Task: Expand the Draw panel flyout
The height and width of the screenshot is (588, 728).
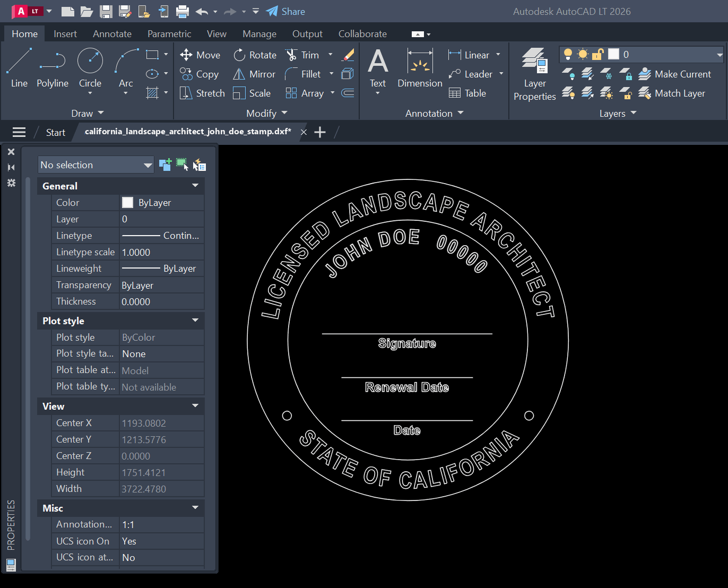Action: pos(88,113)
